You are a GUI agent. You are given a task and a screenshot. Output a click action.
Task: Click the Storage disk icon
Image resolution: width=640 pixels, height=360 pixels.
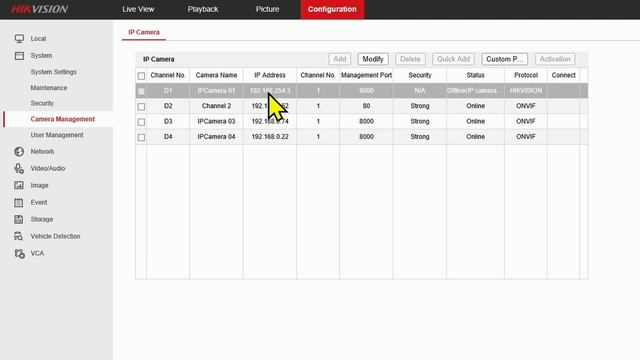point(19,219)
